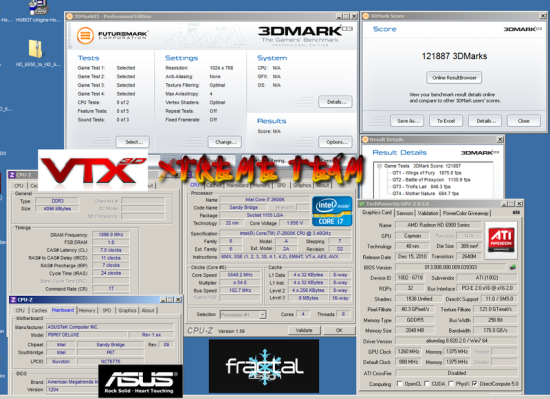This screenshot has height=399, width=550.
Task: Enable the OpenCL checkbox
Action: click(399, 384)
